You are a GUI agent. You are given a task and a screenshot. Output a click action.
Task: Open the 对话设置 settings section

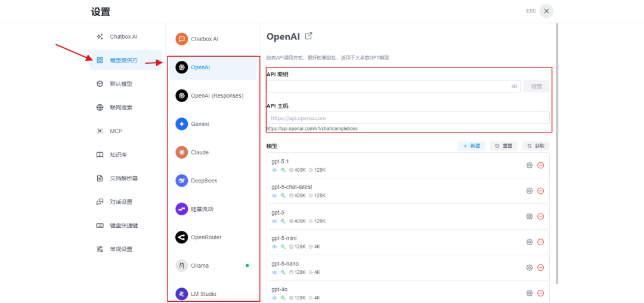tap(126, 202)
